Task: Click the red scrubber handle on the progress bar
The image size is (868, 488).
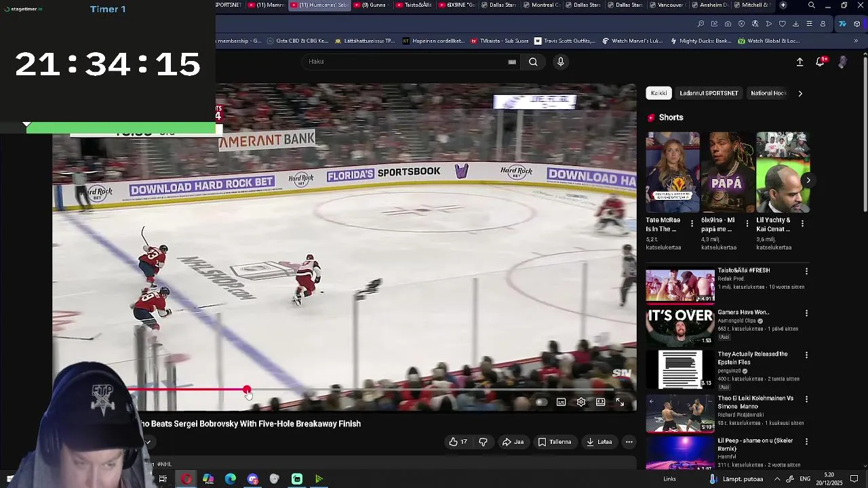Action: pyautogui.click(x=247, y=390)
